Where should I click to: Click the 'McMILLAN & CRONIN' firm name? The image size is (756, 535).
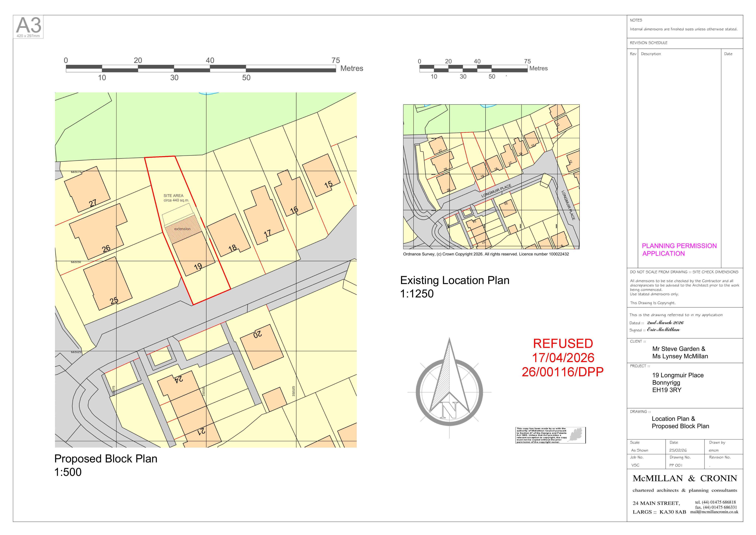pos(685,478)
